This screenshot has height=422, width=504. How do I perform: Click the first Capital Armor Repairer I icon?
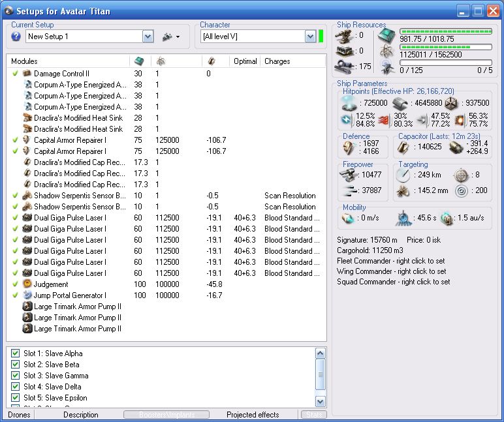pyautogui.click(x=27, y=140)
